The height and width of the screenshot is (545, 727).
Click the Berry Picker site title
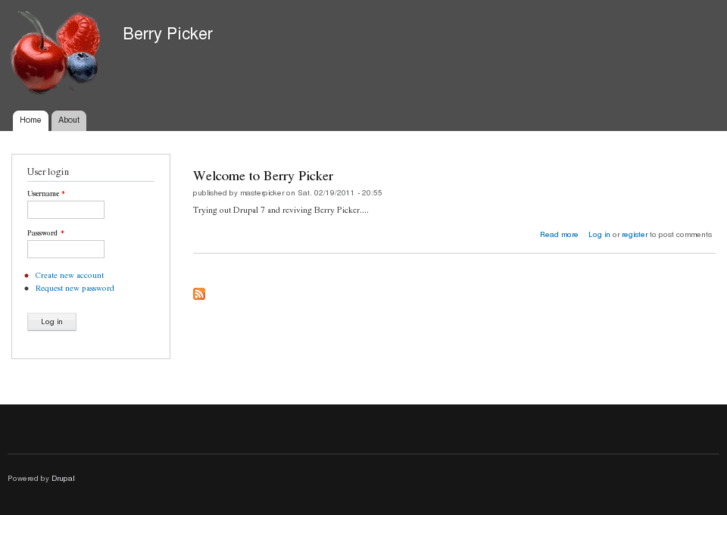(x=167, y=34)
